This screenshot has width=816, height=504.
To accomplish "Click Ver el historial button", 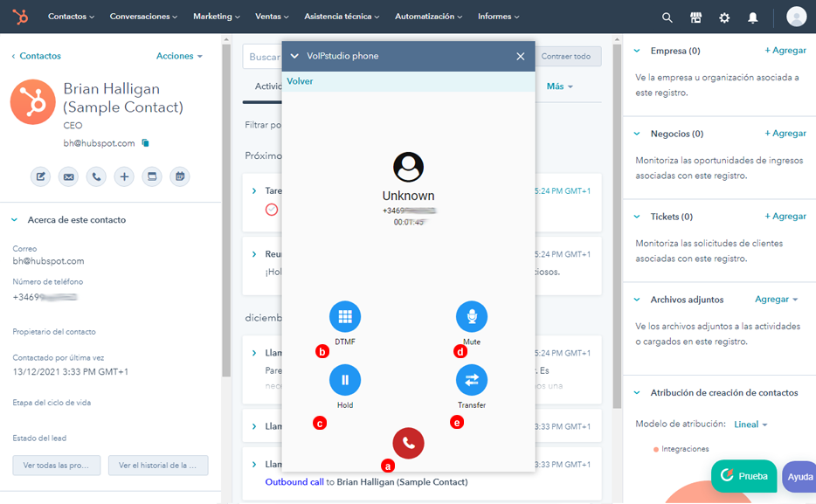I will coord(158,466).
